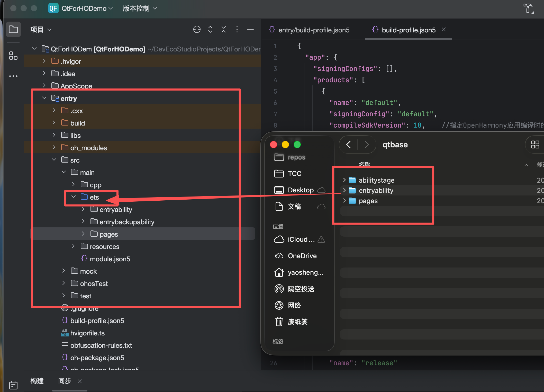Click the collapse all tree icon
Screen dimensions: 544x392
coord(223,29)
